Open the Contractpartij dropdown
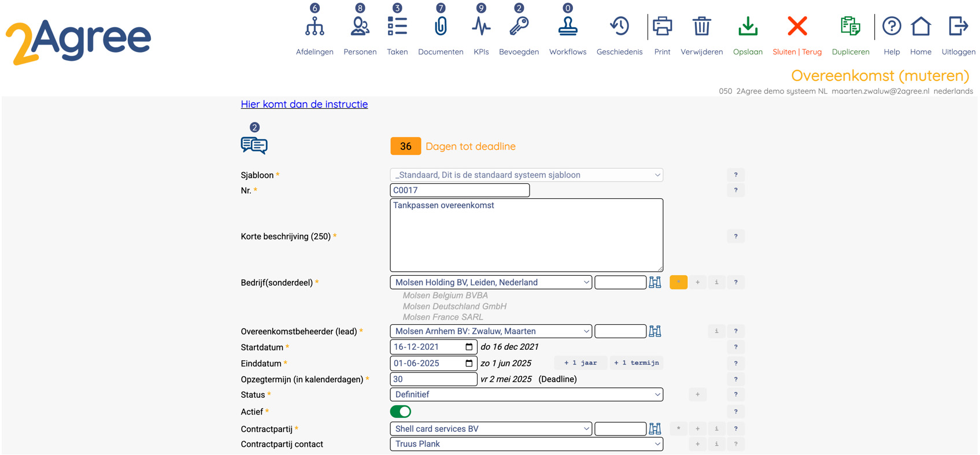980x455 pixels. [491, 428]
